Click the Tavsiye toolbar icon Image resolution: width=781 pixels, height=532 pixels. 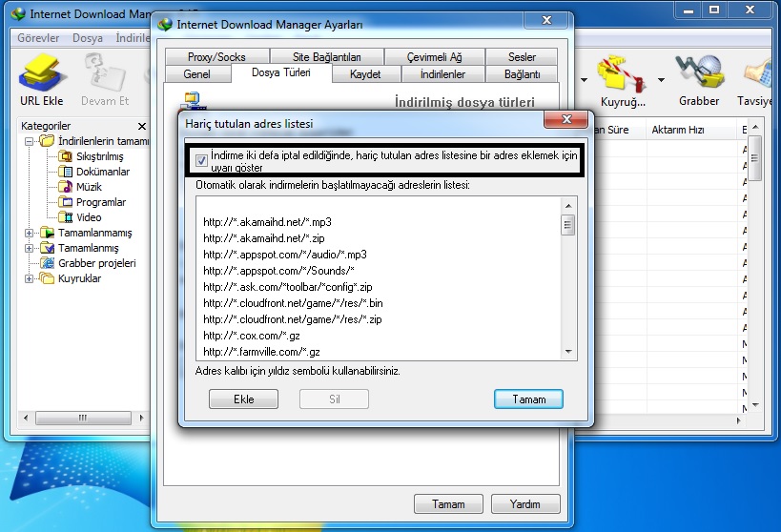pos(759,72)
